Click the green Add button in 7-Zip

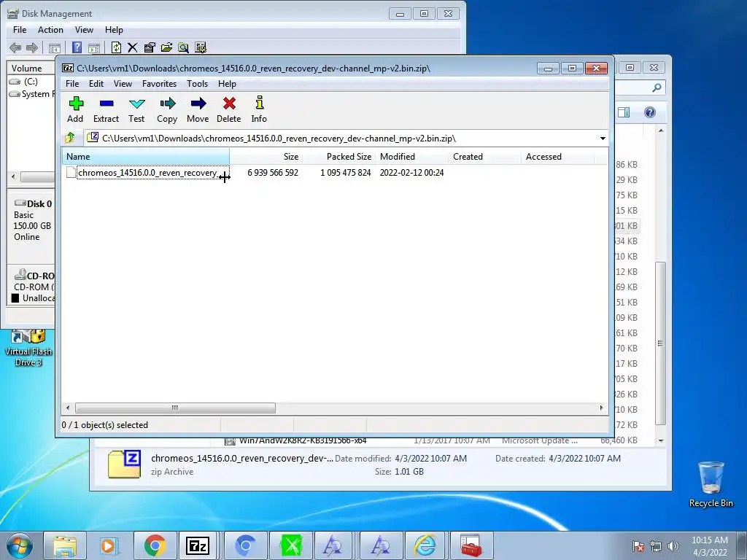tap(75, 109)
